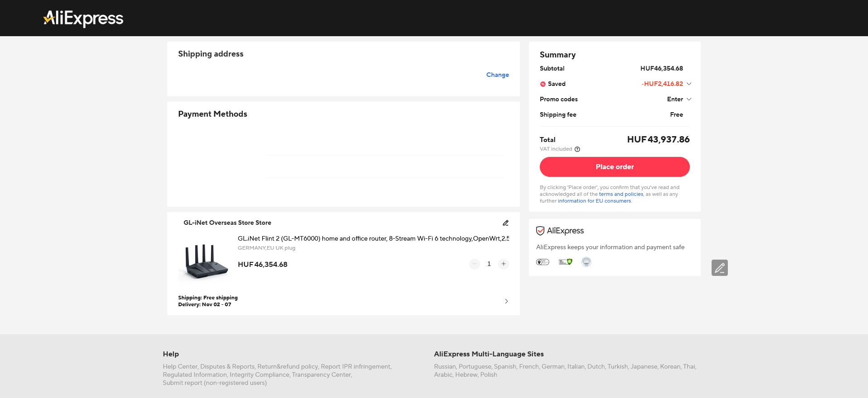The height and width of the screenshot is (398, 868).
Task: Click the AliExpress shield checkmark icon
Action: pos(540,231)
